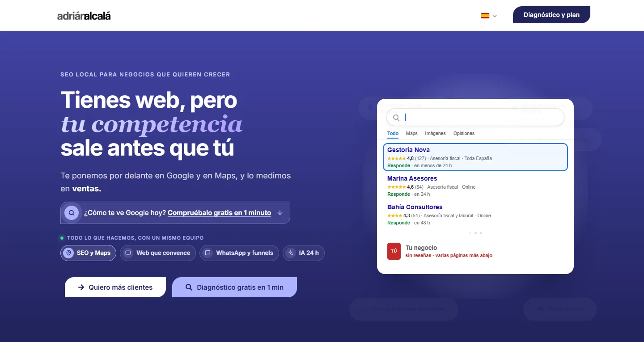The image size is (644, 342).
Task: Click the 'Responde · en 48 h' text
Action: coord(409,223)
